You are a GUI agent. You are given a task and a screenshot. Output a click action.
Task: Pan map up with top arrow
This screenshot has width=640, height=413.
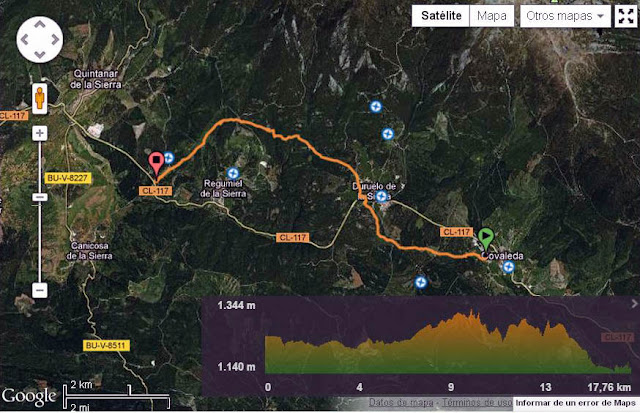pos(40,24)
